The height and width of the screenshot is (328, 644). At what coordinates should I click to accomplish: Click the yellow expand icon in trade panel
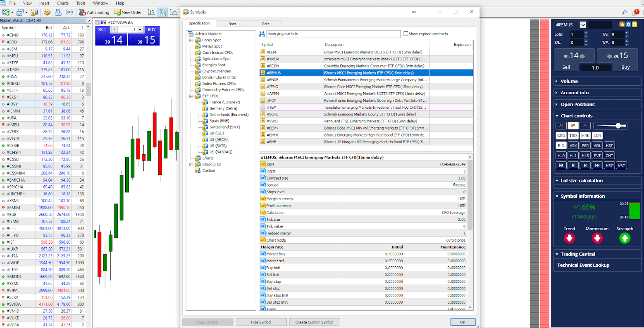(x=634, y=24)
